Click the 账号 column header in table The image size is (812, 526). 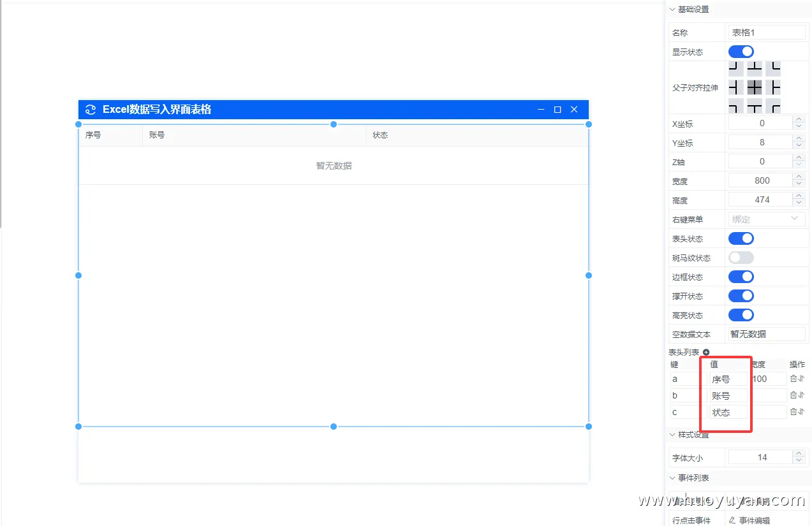(x=255, y=135)
